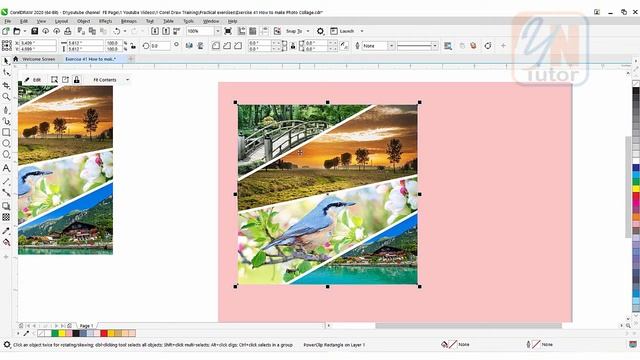
Task: Open the Object menu
Action: tap(83, 21)
